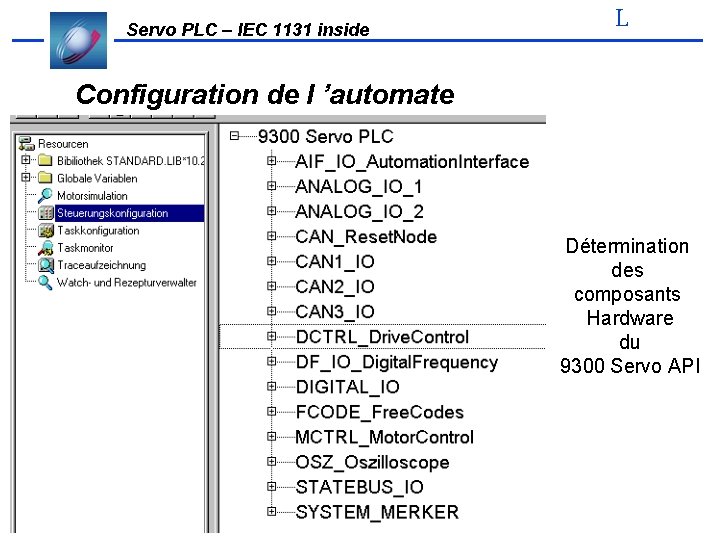Select the ANALOG_IO_2 label

(359, 212)
